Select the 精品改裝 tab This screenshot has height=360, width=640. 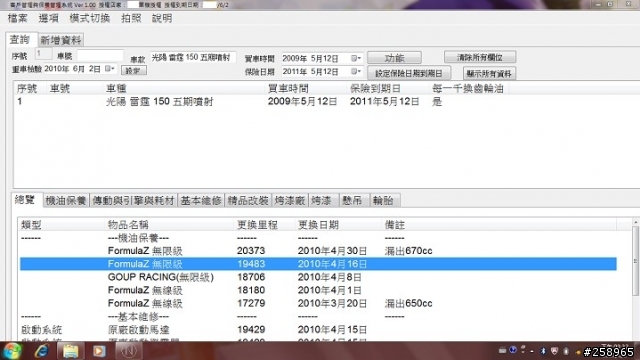coord(248,200)
